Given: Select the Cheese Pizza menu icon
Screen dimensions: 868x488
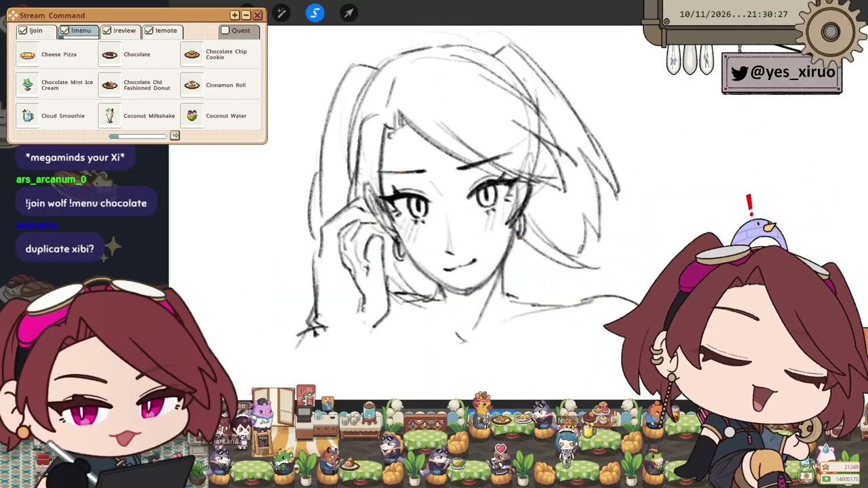Looking at the screenshot, I should point(28,55).
